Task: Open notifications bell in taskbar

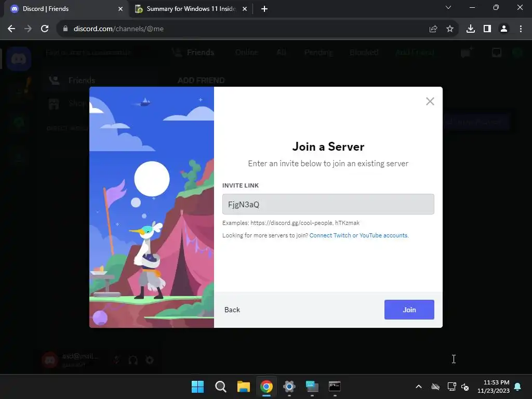Action: (x=518, y=387)
